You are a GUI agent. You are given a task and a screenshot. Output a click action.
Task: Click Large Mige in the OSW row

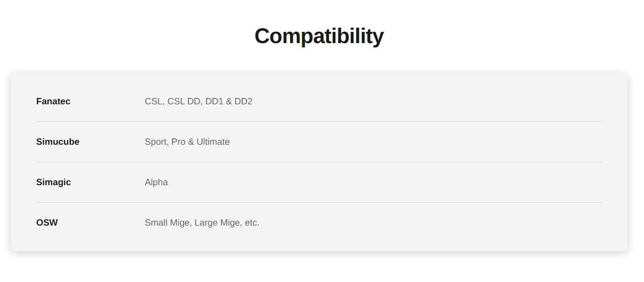(x=218, y=222)
